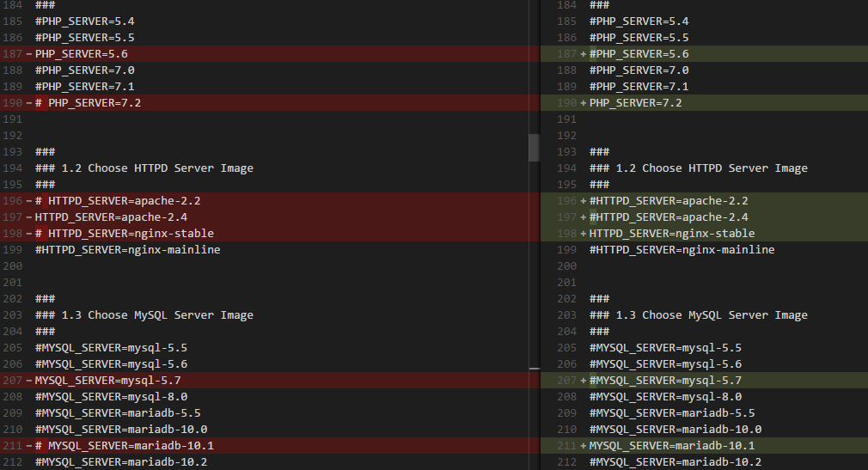
Task: Click #PHP_SERVER=7.0 in left pane
Action: tap(85, 70)
